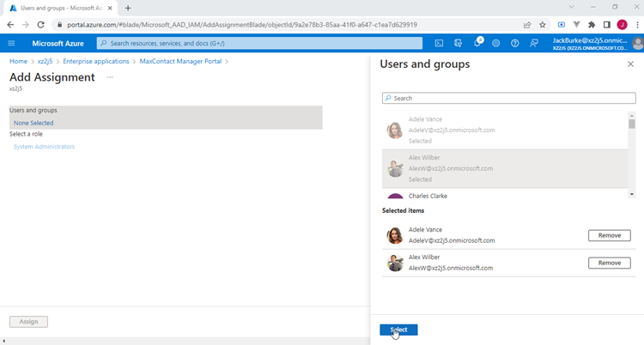644x345 pixels.
Task: Open the JackBurke account avatar
Action: tap(638, 43)
